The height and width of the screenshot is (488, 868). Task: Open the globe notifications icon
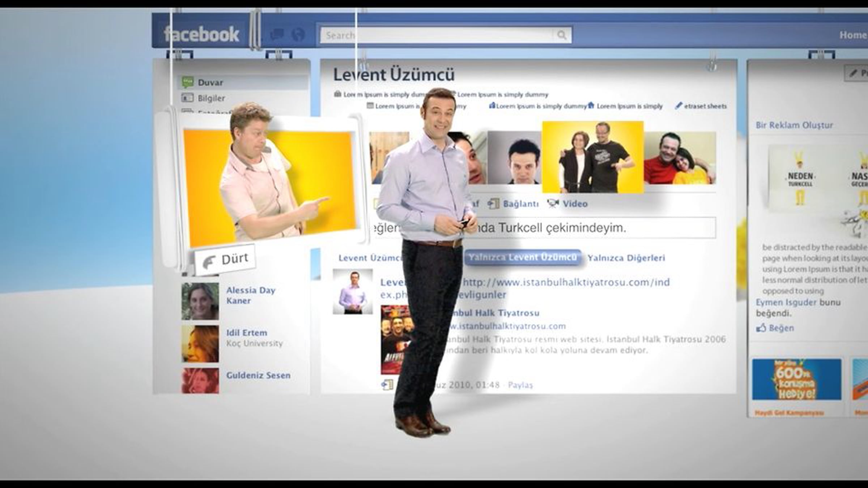coord(298,35)
